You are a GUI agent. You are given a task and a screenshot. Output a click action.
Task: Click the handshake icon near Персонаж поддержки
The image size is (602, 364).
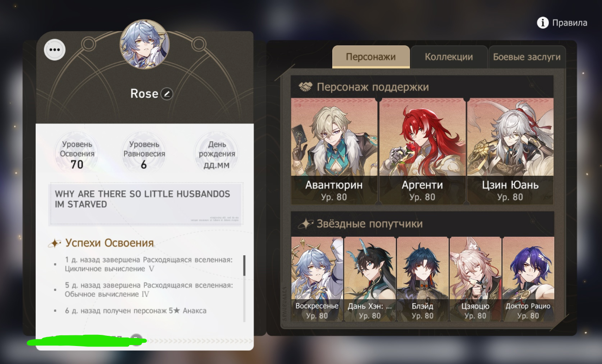click(x=305, y=87)
